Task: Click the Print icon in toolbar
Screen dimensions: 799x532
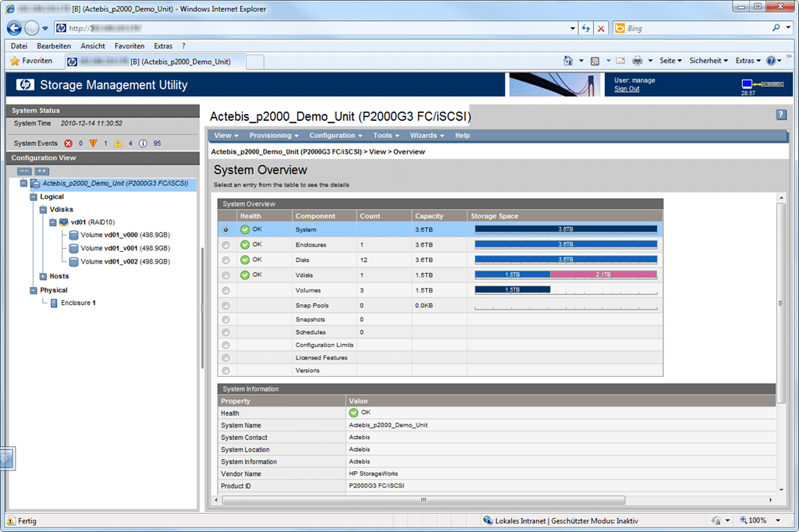Action: pyautogui.click(x=637, y=61)
